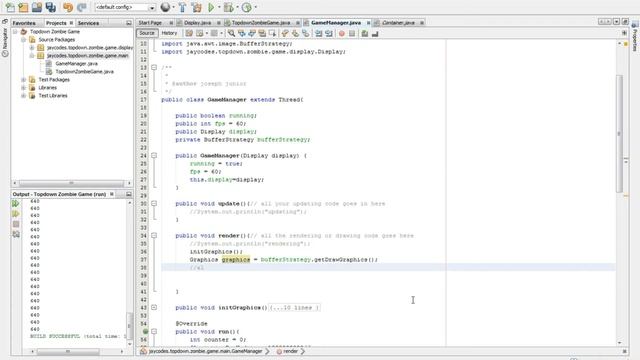The image size is (640, 360).
Task: Click the Redo arrow icon
Action: (81, 7)
